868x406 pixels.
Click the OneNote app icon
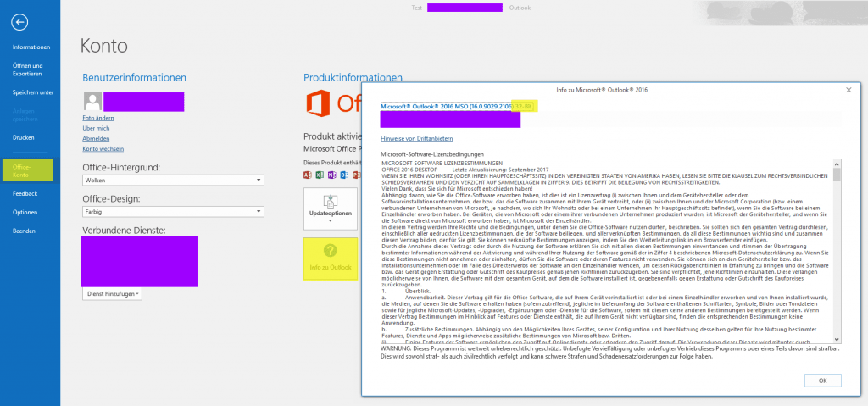pyautogui.click(x=331, y=175)
